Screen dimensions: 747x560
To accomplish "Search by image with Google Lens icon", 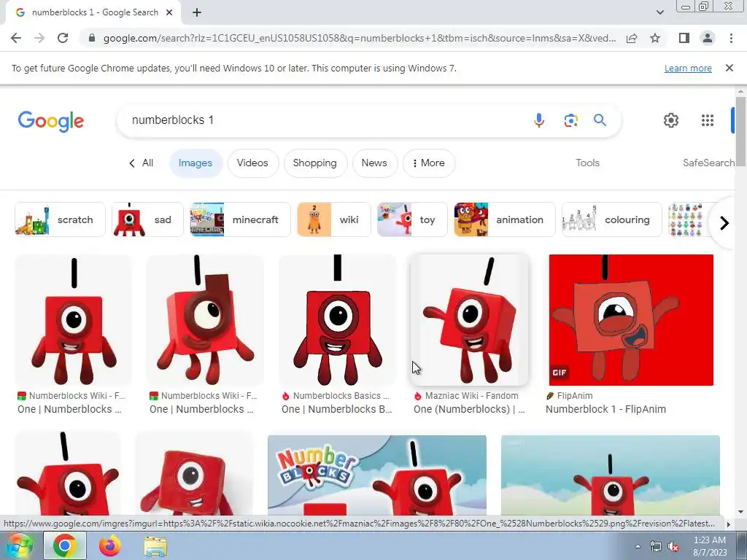I will [x=570, y=120].
